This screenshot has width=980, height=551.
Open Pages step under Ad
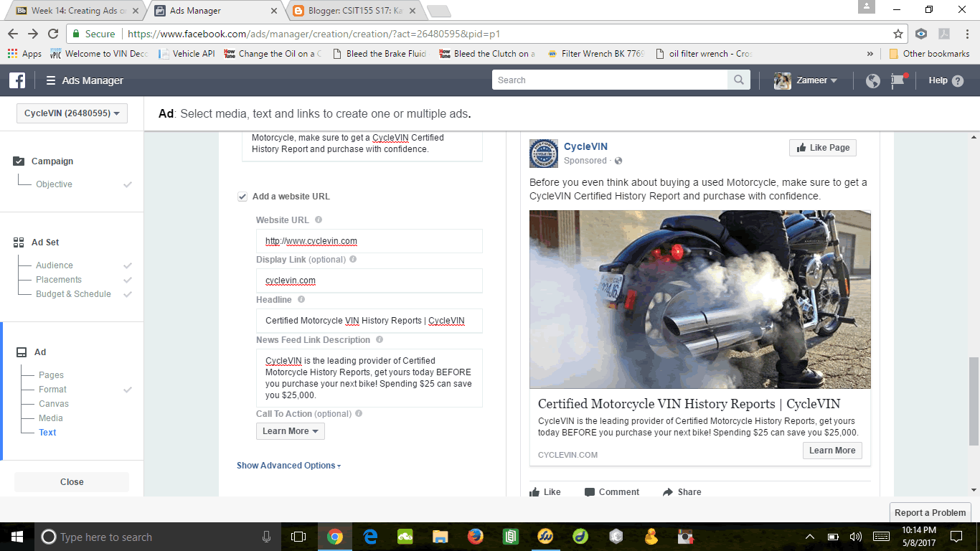51,375
